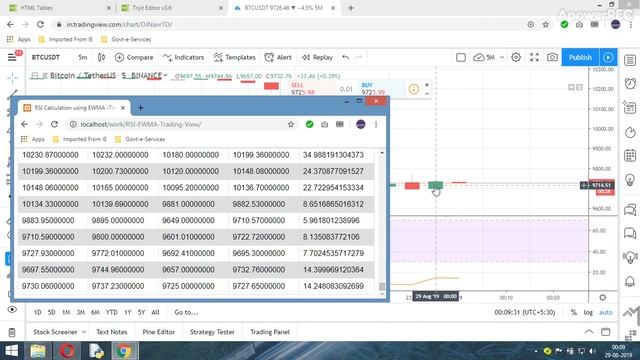Open Chrome from the taskbar
This screenshot has height=360, width=640.
(x=124, y=351)
